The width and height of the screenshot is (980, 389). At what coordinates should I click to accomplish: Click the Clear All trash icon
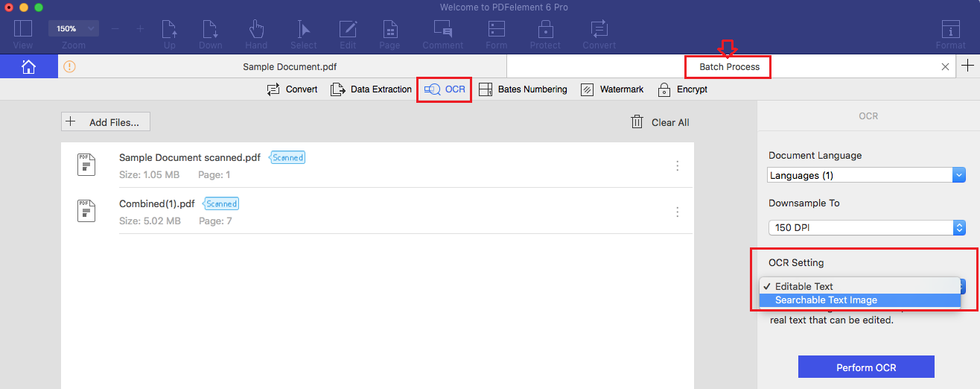(637, 122)
